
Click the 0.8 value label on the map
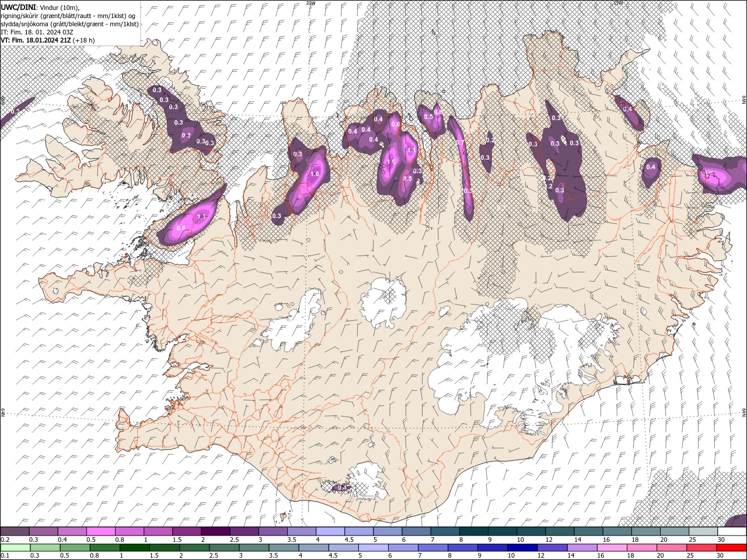pyautogui.click(x=181, y=228)
